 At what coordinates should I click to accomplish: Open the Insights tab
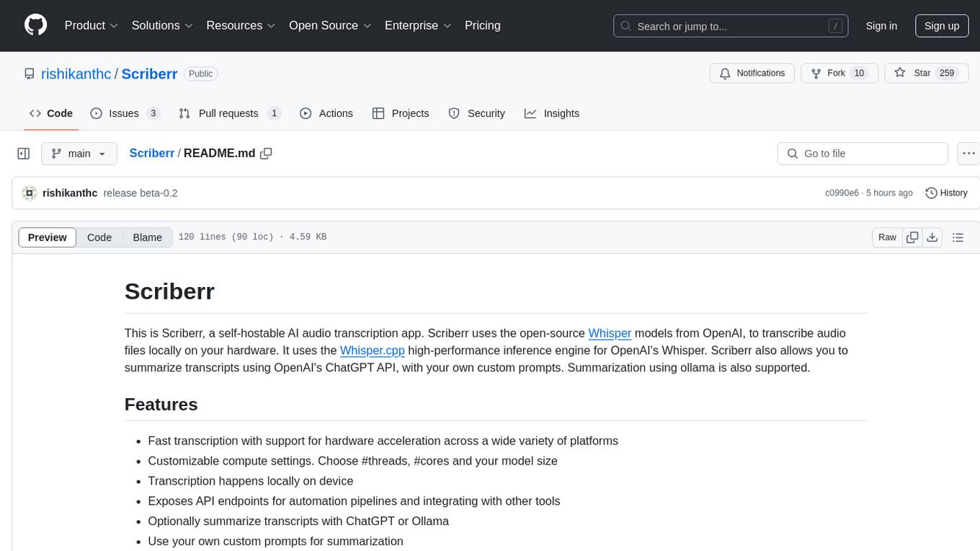click(552, 113)
